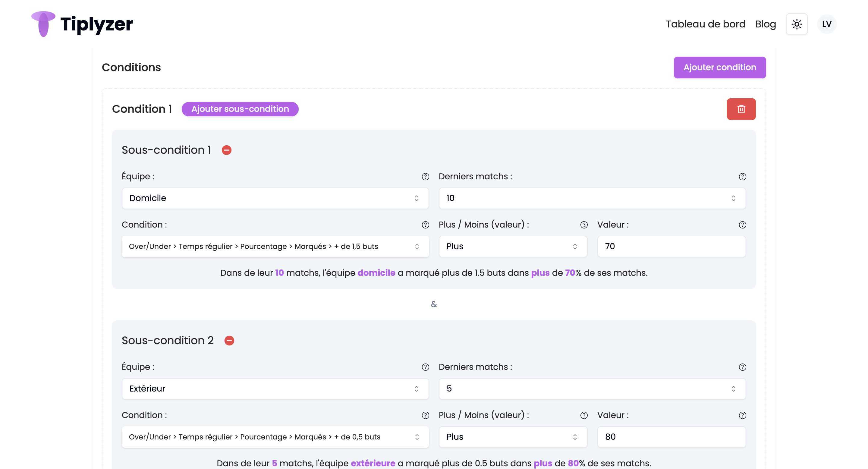
Task: Expand the '+ de 1,5 buts' condition dropdown
Action: tap(275, 247)
